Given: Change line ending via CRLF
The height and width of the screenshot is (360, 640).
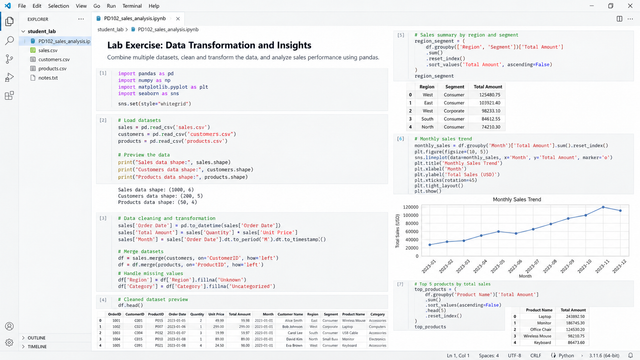Looking at the screenshot, I should (536, 356).
